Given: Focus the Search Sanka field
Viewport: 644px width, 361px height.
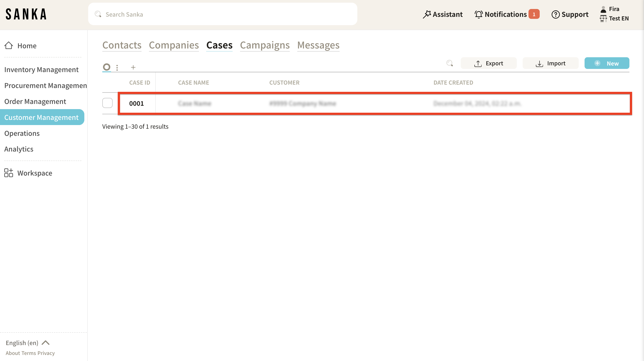Looking at the screenshot, I should click(223, 14).
